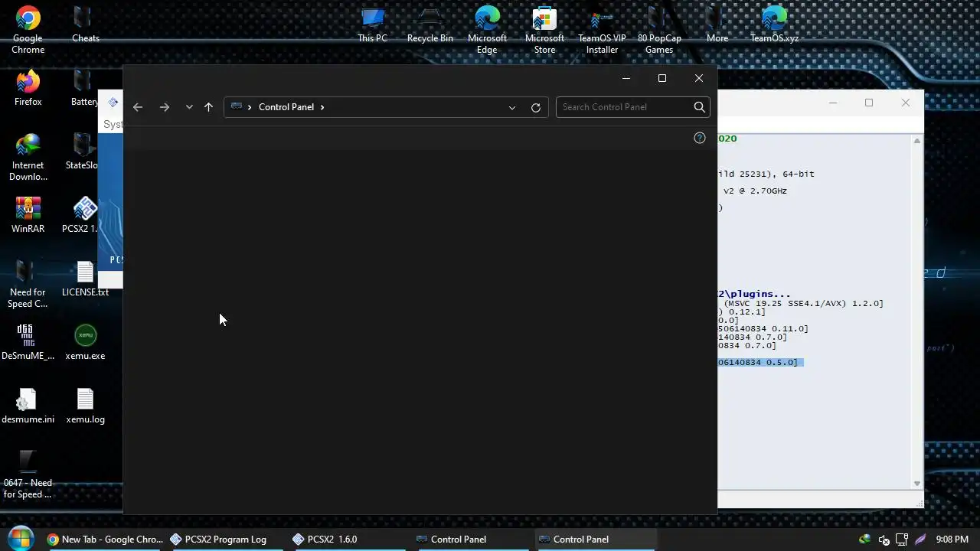Switch to New Tab - Google Chrome taskbar item

(x=105, y=540)
